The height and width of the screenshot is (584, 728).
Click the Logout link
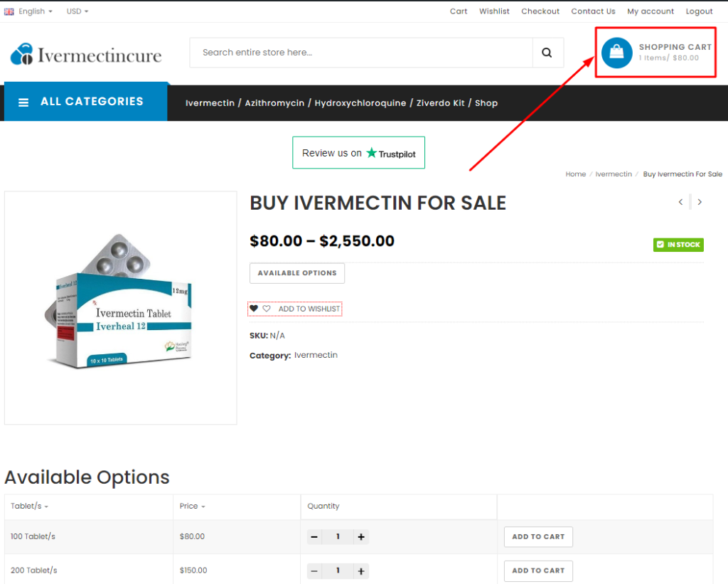click(x=699, y=11)
